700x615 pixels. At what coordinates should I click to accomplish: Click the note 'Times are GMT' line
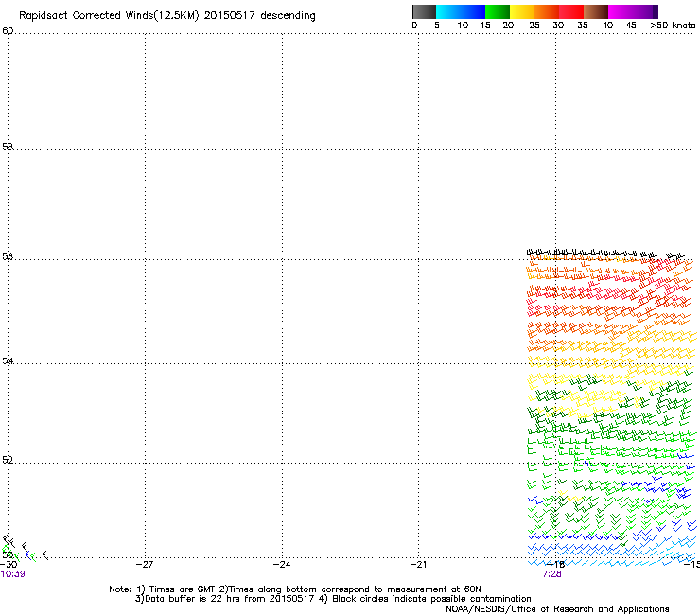(x=294, y=589)
